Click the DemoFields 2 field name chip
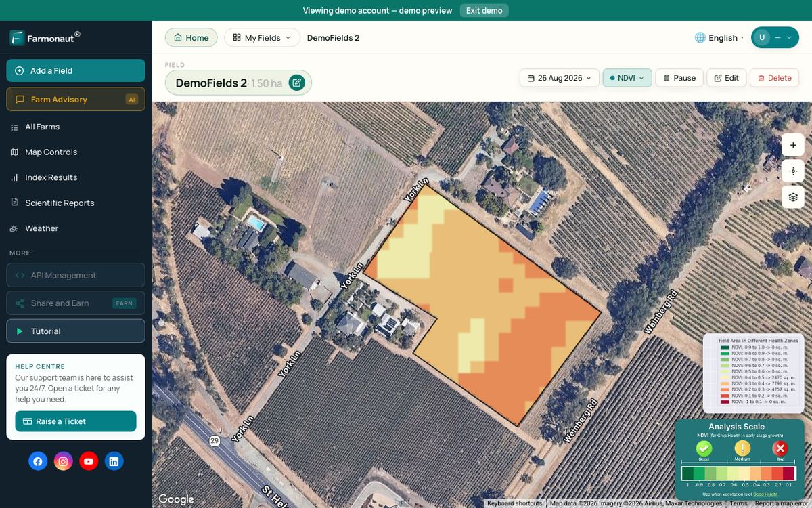The height and width of the screenshot is (508, 812). click(x=238, y=83)
